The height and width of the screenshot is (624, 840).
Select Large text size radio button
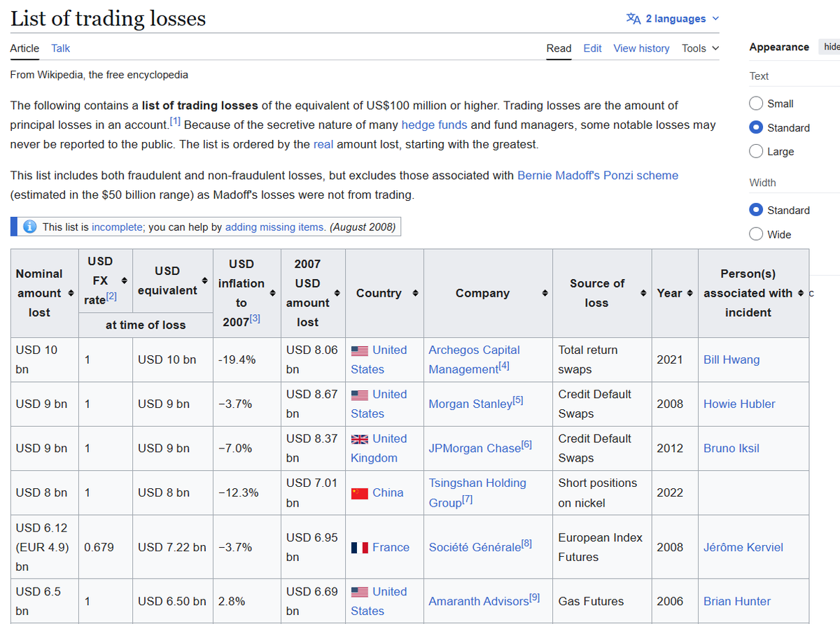point(756,151)
